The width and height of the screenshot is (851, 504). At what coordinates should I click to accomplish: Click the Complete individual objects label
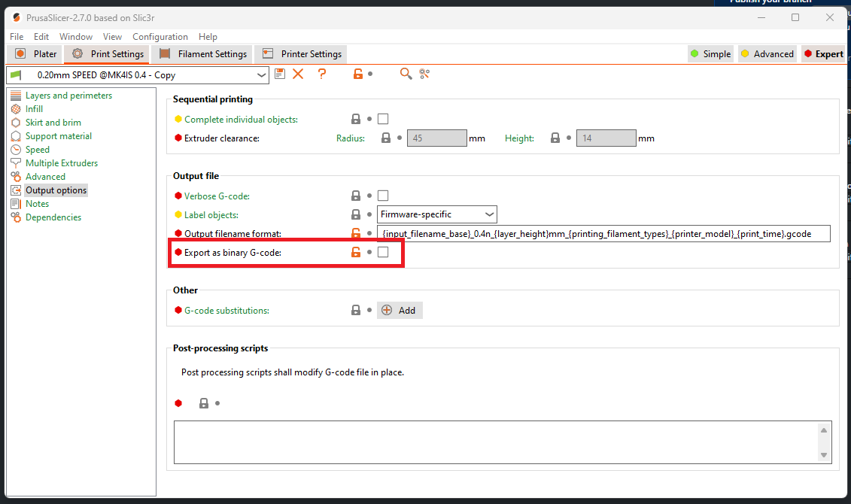241,120
